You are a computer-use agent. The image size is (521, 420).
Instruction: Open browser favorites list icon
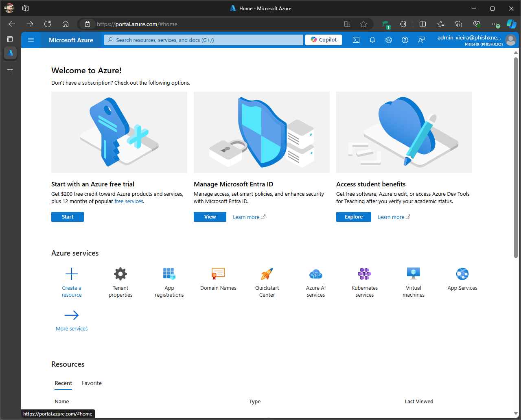point(441,24)
